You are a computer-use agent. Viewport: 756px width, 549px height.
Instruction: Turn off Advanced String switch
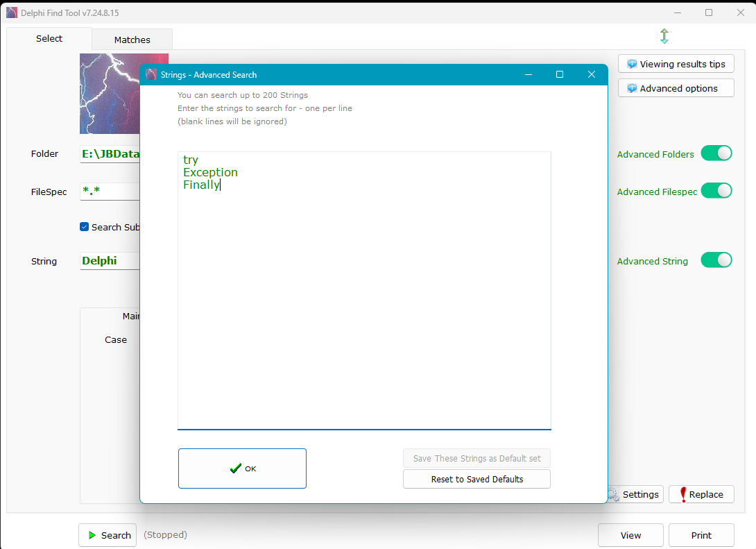coord(716,260)
